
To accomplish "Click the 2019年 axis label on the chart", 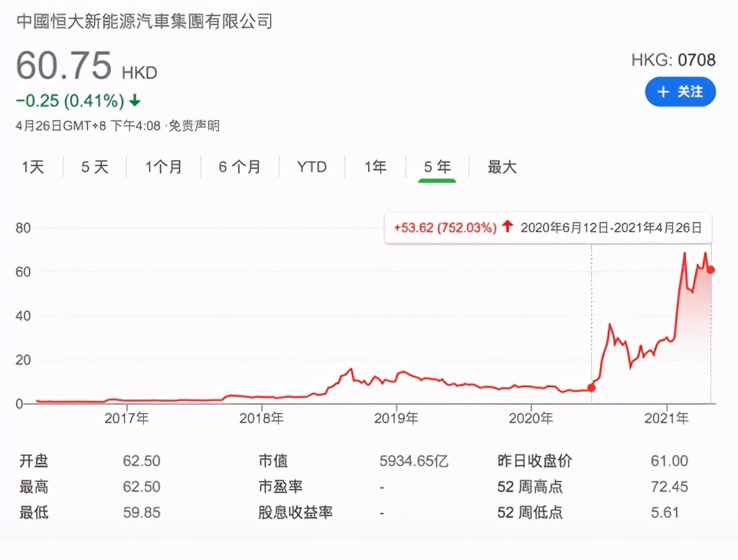I will (x=397, y=418).
